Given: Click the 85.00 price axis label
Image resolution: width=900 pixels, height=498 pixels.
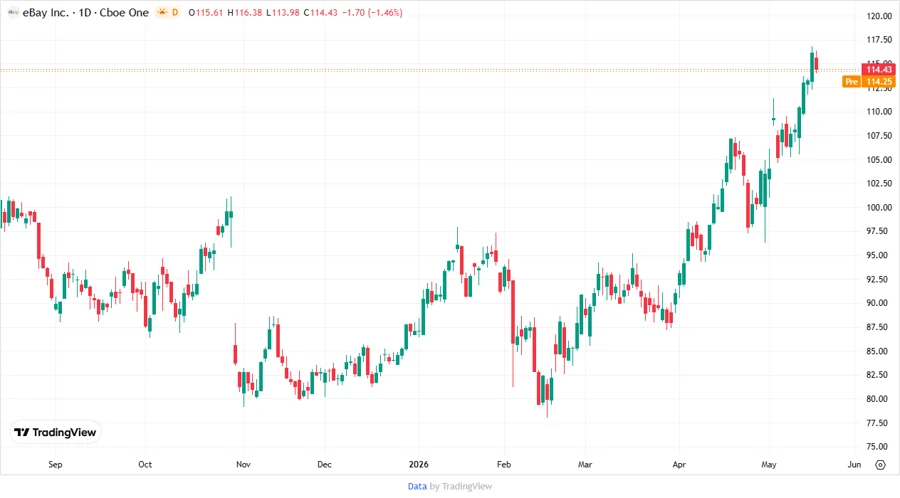Looking at the screenshot, I should coord(879,351).
